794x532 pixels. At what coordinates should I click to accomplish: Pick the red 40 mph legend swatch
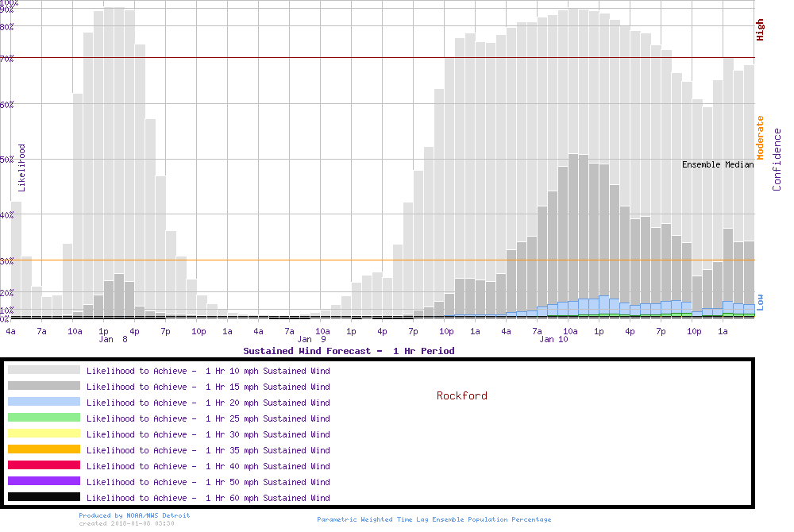[44, 465]
